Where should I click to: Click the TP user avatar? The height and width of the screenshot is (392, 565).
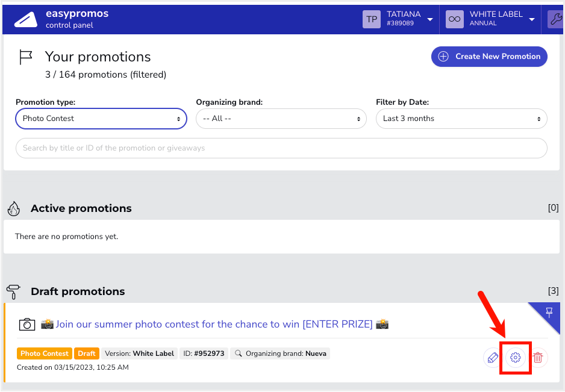point(372,19)
